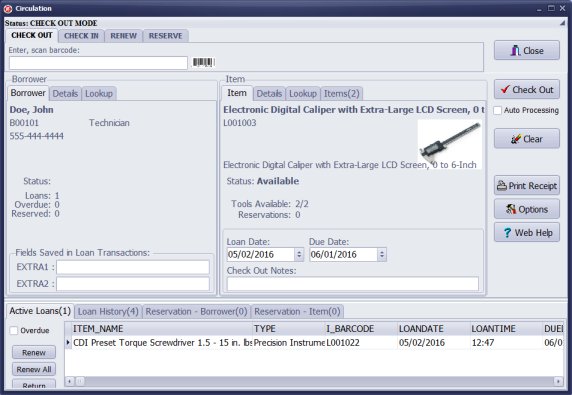Select the Borrower tab in Borrower panel
This screenshot has height=395, width=572.
tap(28, 93)
